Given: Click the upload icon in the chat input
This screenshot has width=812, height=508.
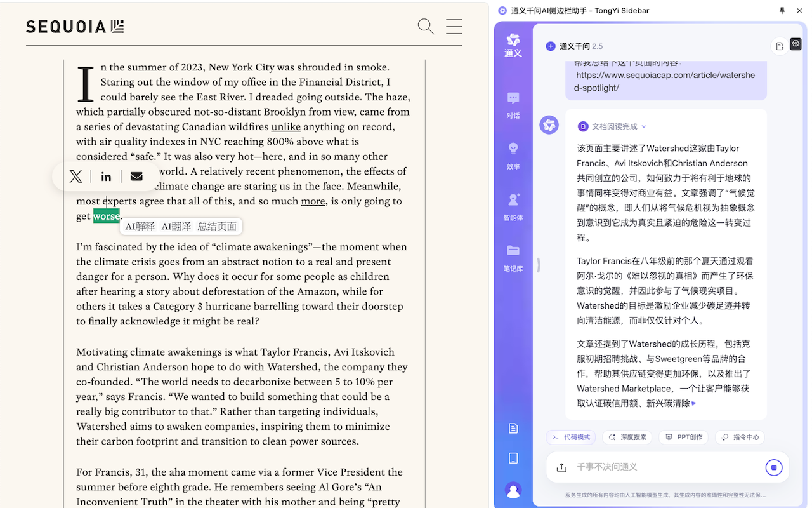Looking at the screenshot, I should (x=561, y=467).
